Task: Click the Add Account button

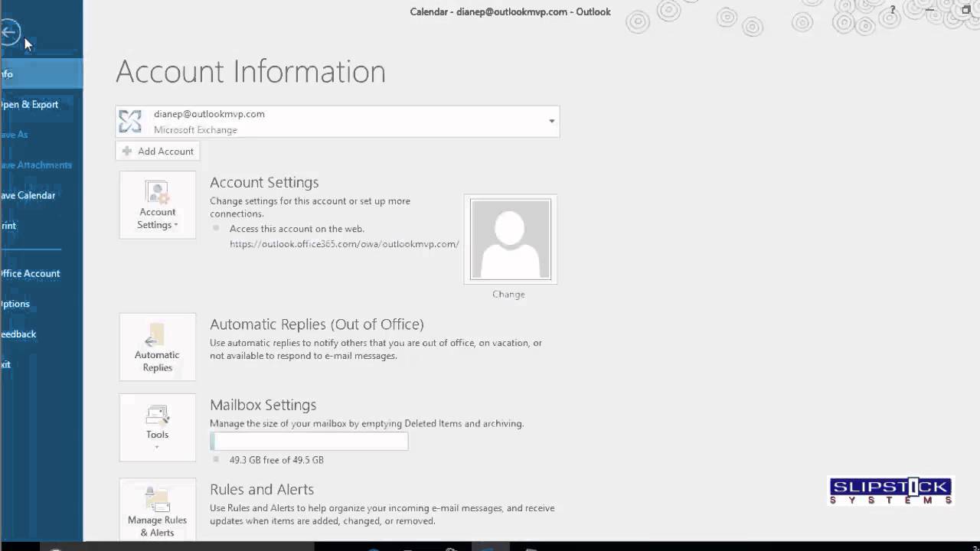Action: 158,152
